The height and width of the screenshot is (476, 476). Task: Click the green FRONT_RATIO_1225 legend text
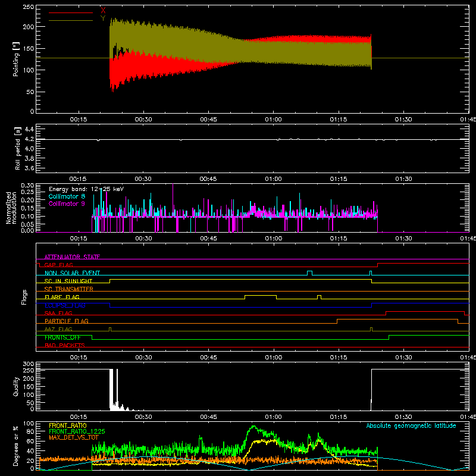77,431
